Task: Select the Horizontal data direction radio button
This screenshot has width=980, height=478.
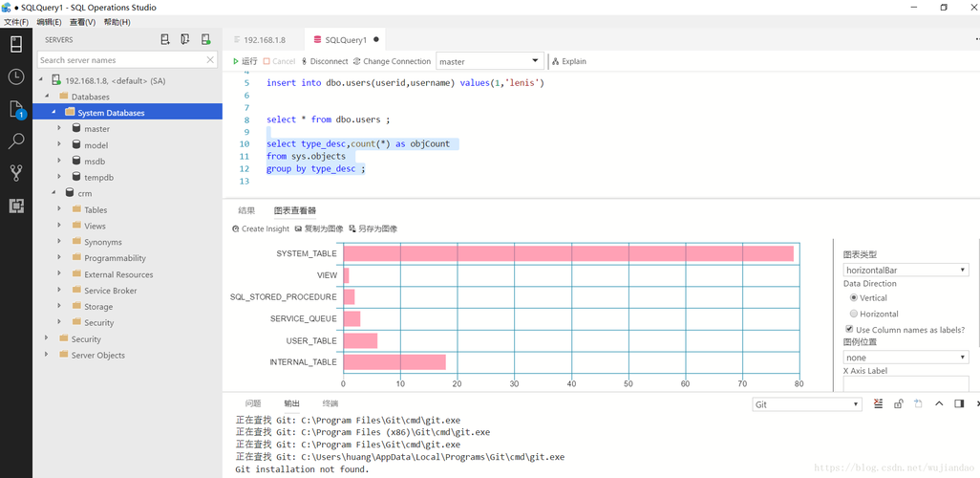Action: tap(854, 315)
